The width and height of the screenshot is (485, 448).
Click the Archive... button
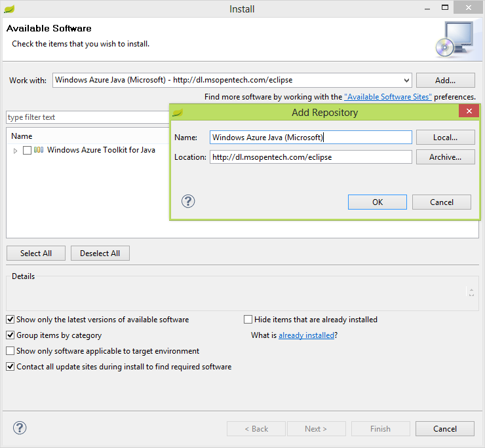pyautogui.click(x=445, y=157)
